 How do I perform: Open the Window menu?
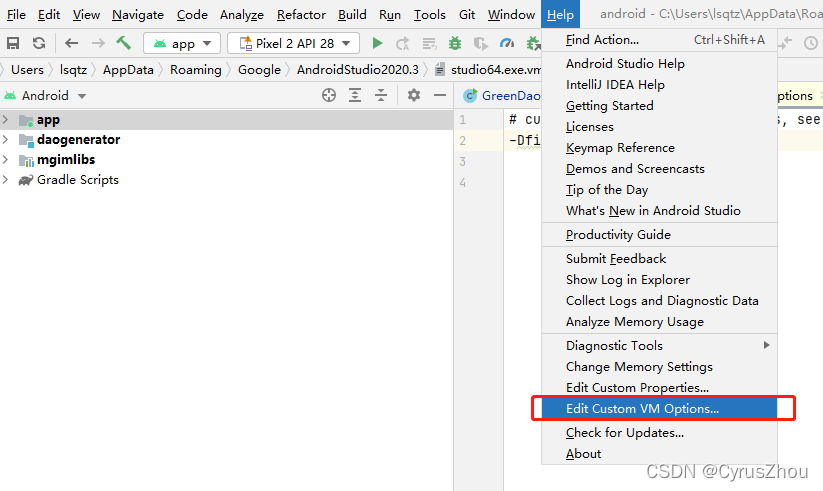click(x=511, y=15)
